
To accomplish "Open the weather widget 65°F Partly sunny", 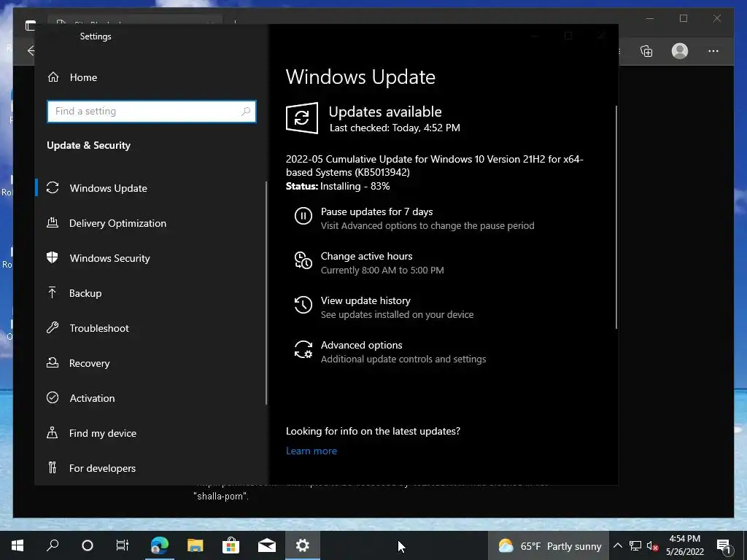I will click(549, 545).
